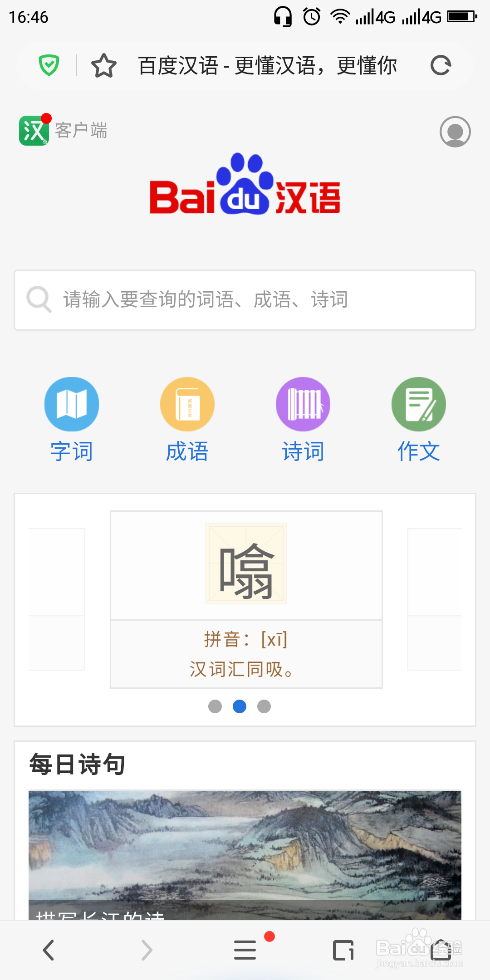The width and height of the screenshot is (490, 980).
Task: Select the 字词 label
Action: [x=72, y=451]
